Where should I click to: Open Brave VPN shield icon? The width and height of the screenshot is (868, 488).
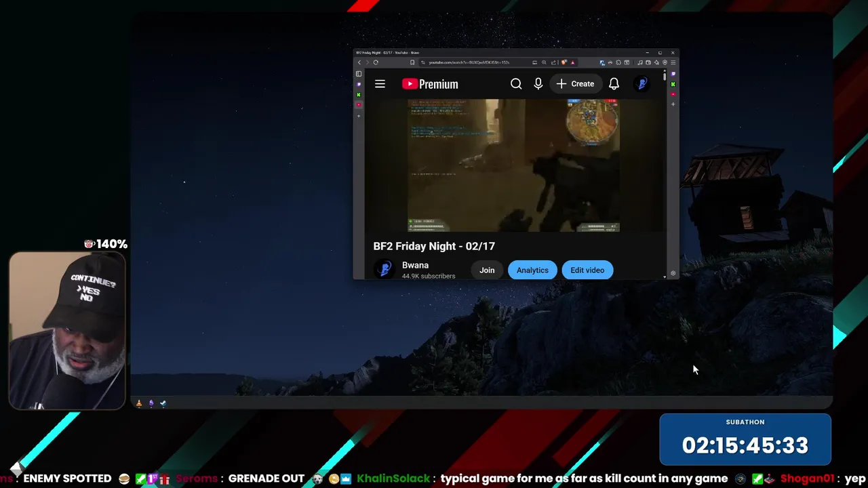click(665, 62)
